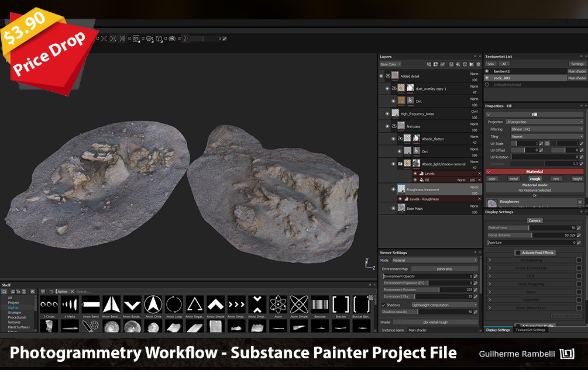Select the Atom Simple alpha
Viewport: 588px width, 370px height.
(x=299, y=305)
